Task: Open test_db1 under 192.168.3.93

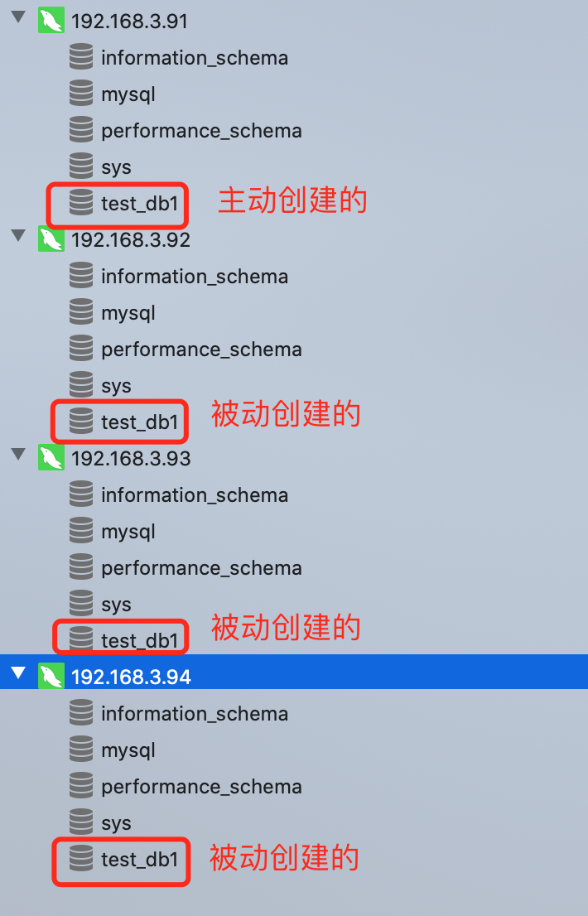Action: pos(140,640)
